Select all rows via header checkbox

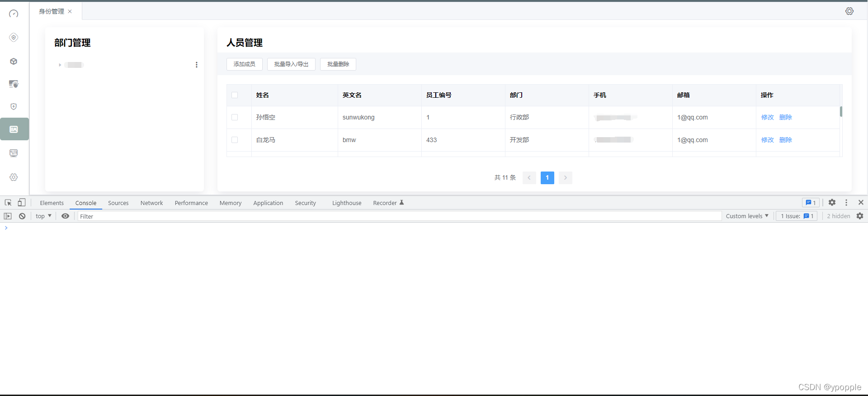coord(235,95)
